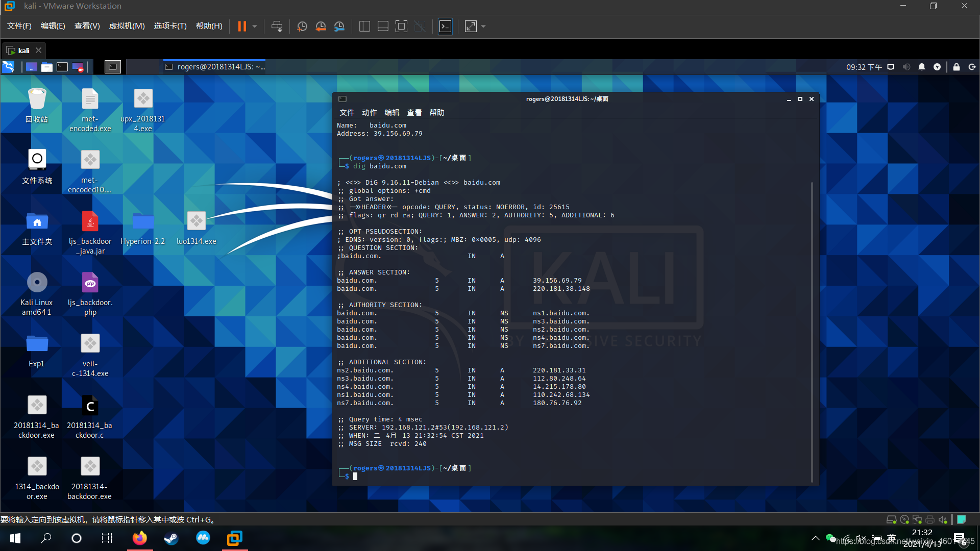The height and width of the screenshot is (551, 980).
Task: Click the display icon in Kali panel
Action: point(891,67)
